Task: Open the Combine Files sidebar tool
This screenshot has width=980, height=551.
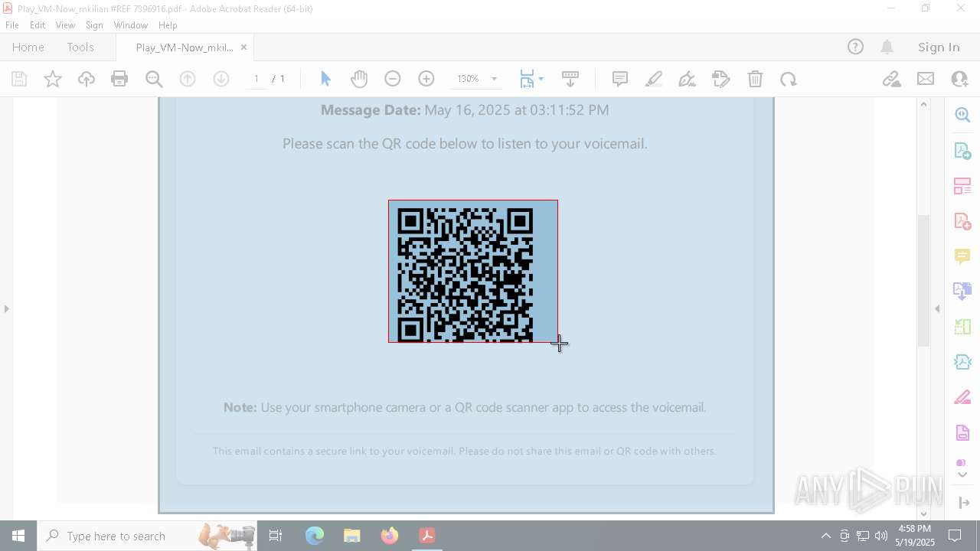Action: 962,292
